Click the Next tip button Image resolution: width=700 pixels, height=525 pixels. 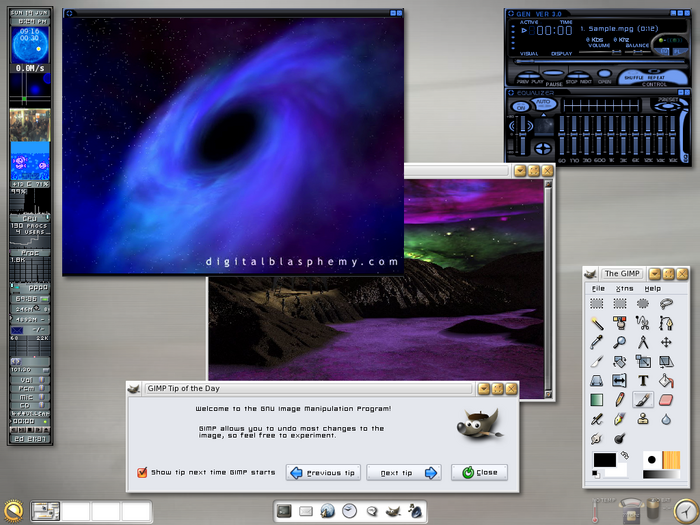click(403, 473)
